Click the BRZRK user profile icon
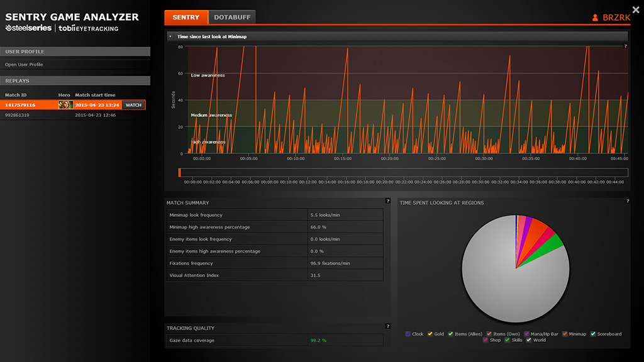The width and height of the screenshot is (644, 362). (596, 18)
